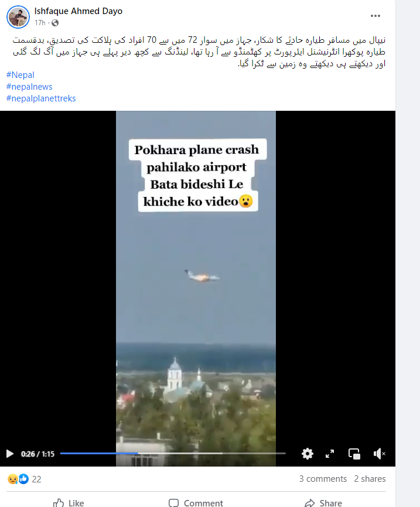The width and height of the screenshot is (420, 507).
Task: View the like reaction icon
Action: (23, 479)
